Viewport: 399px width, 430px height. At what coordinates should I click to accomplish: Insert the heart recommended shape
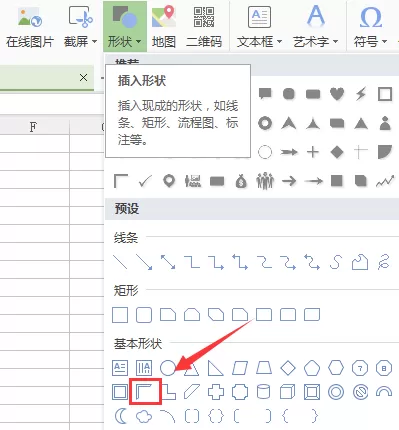coord(337,94)
